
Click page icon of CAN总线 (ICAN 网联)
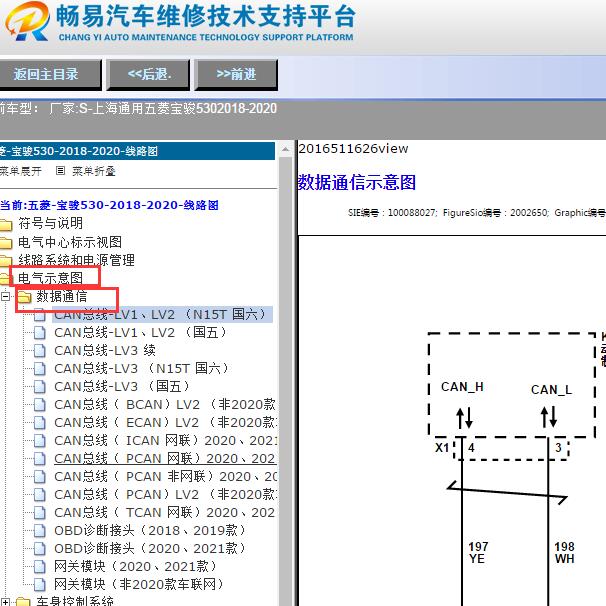[39, 441]
